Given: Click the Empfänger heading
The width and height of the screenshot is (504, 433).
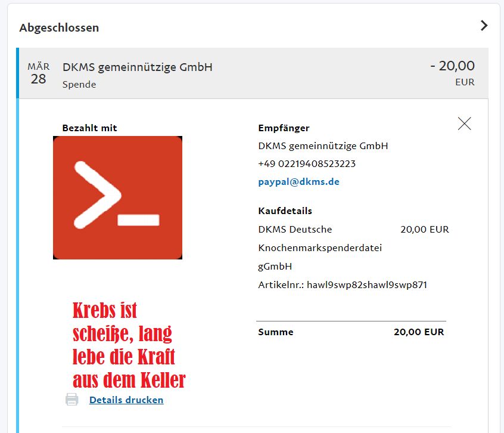Looking at the screenshot, I should pos(284,128).
